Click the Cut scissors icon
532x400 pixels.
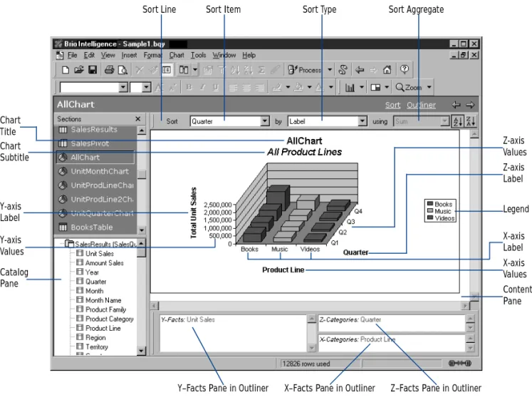(x=140, y=70)
